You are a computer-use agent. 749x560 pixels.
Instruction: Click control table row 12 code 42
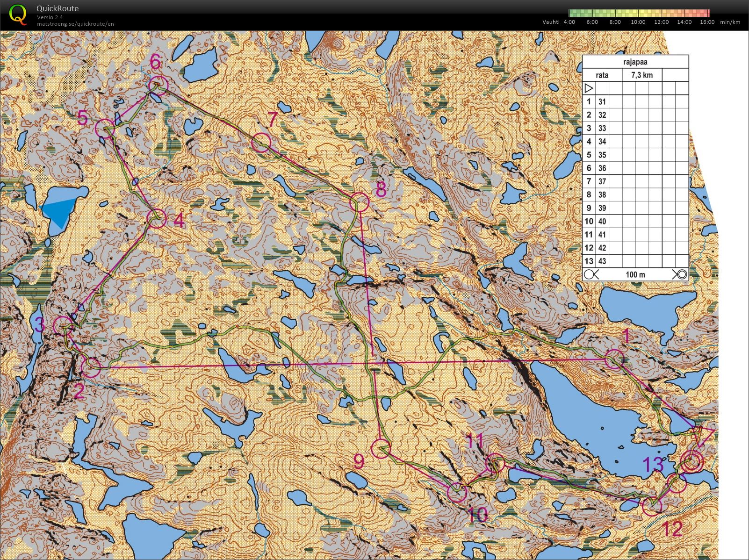602,248
